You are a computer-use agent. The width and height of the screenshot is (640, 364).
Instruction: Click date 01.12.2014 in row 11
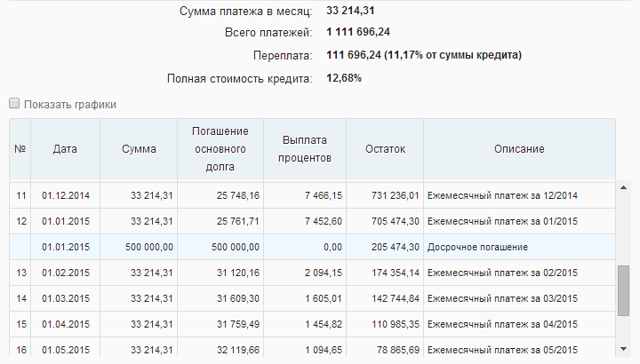65,196
